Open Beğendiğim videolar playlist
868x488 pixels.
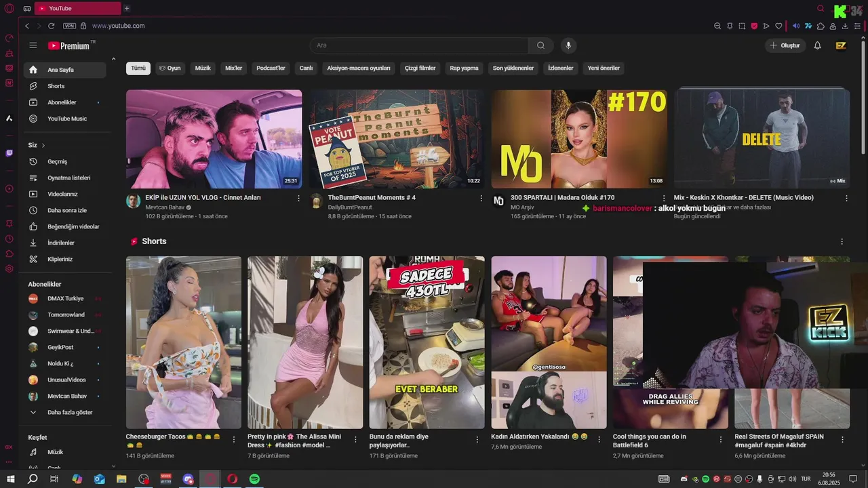(64, 226)
